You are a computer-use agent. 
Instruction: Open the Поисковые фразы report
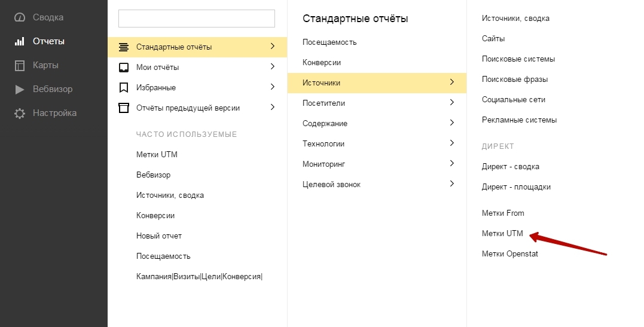pyautogui.click(x=515, y=80)
